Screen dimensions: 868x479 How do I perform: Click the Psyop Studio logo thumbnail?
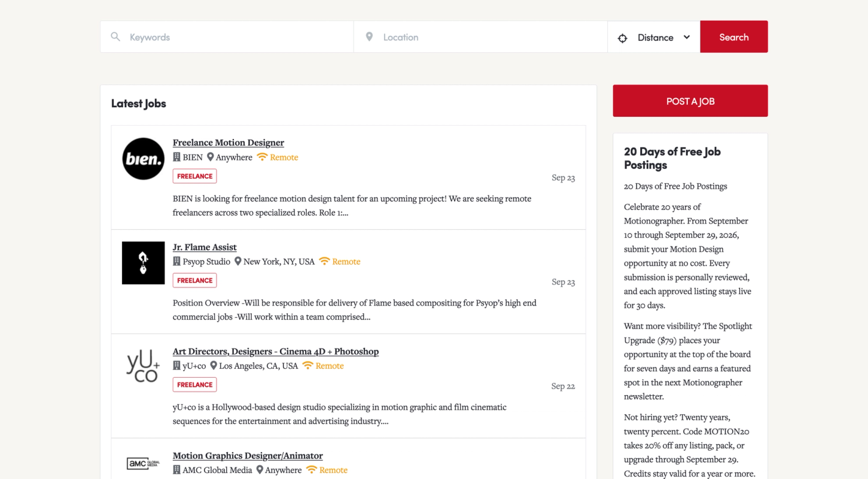pos(144,263)
